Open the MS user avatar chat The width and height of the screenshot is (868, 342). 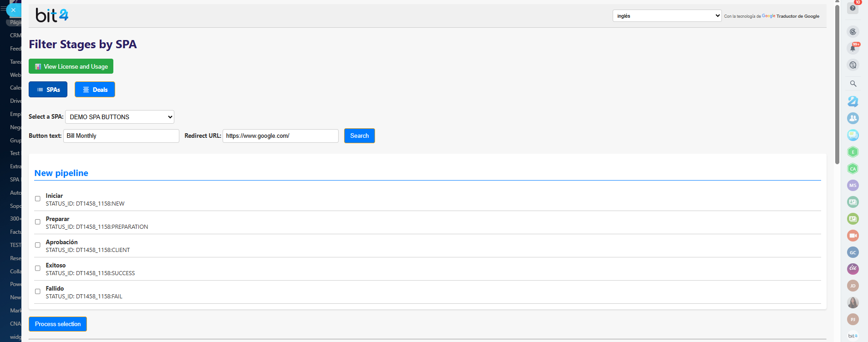tap(853, 185)
